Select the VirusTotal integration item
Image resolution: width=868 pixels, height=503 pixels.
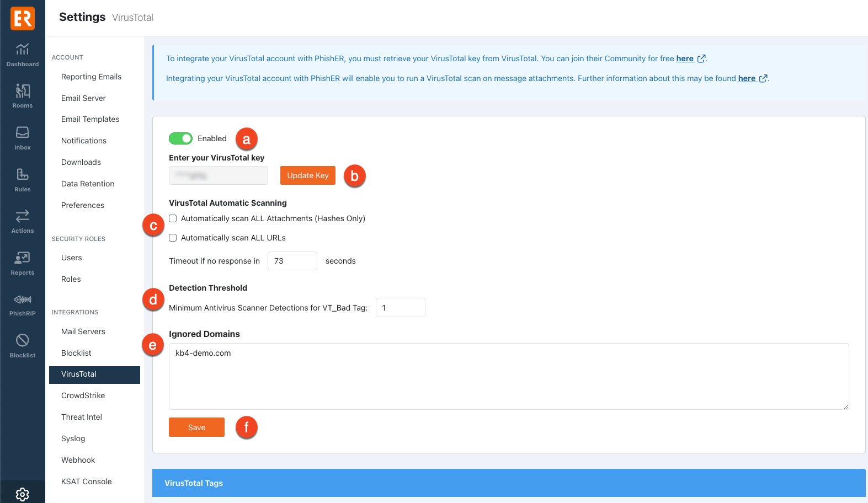click(94, 374)
